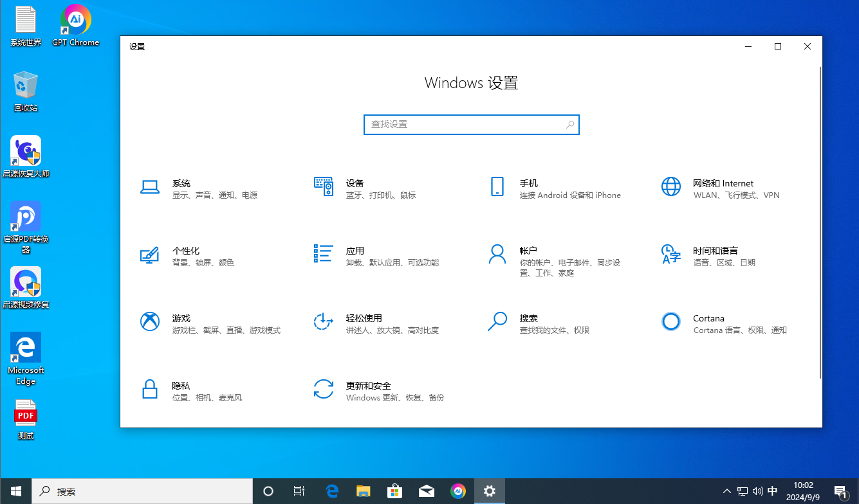The image size is (859, 504).
Task: Click the 查找设置 search field
Action: coord(472,125)
